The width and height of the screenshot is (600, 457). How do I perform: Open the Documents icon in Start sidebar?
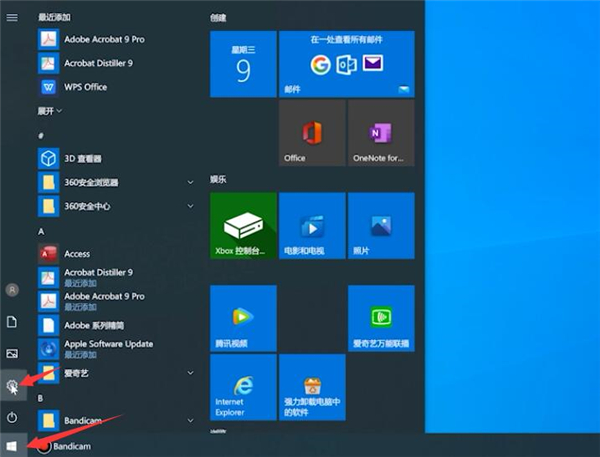[12, 322]
